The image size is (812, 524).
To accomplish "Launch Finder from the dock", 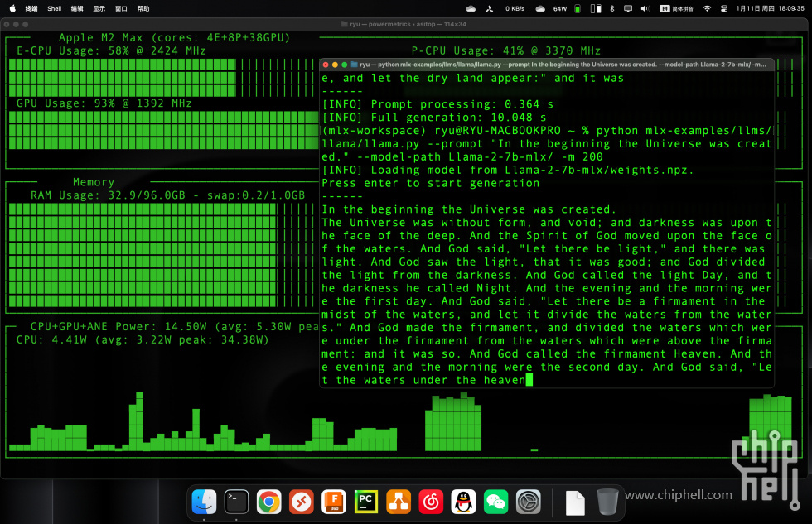I will (x=204, y=502).
